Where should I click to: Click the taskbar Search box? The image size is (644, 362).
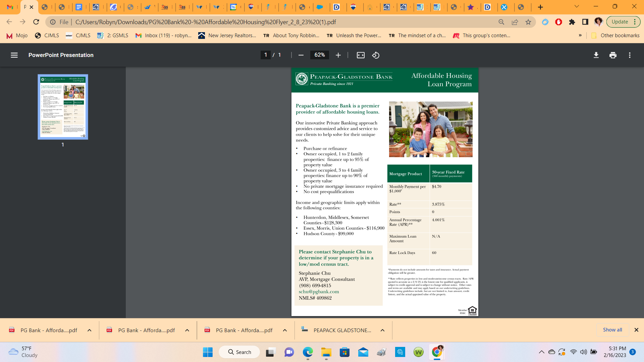click(x=239, y=352)
